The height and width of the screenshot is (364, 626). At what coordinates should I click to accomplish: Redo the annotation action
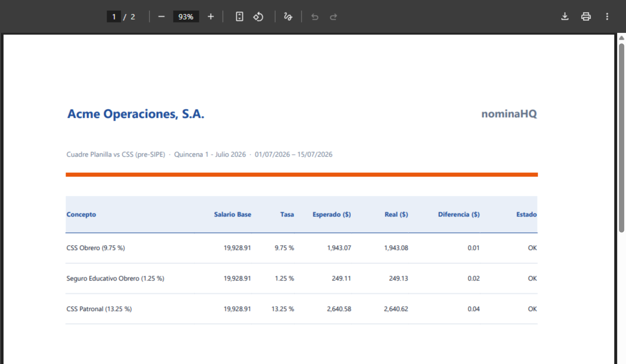333,17
